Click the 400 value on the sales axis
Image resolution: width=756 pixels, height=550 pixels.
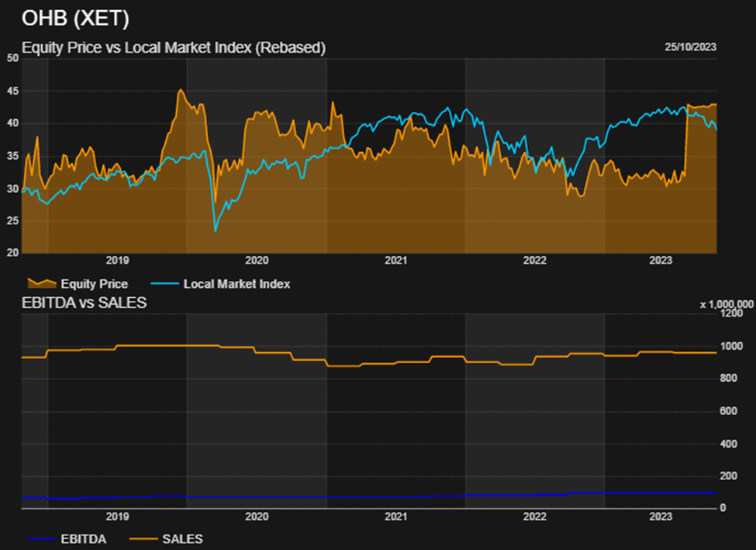729,444
